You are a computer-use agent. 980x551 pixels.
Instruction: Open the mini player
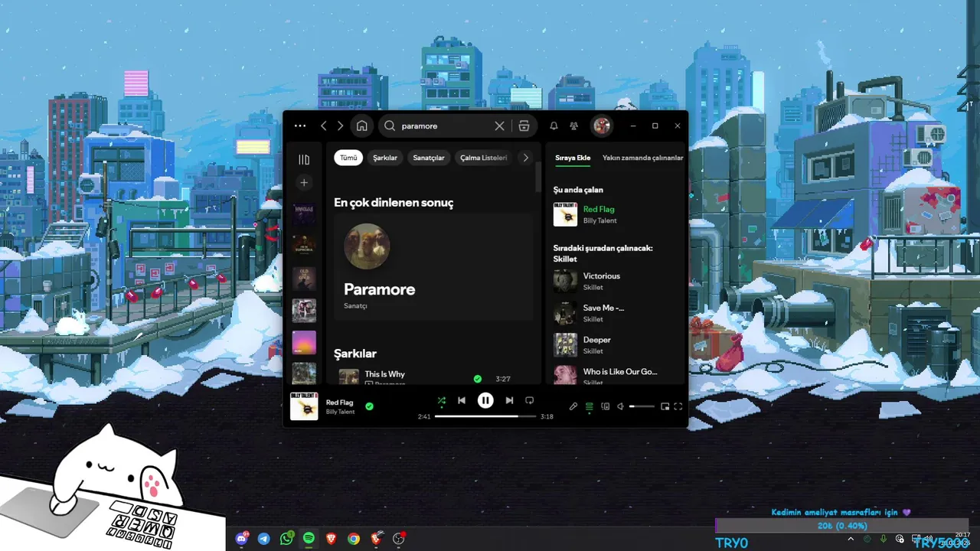click(x=665, y=406)
